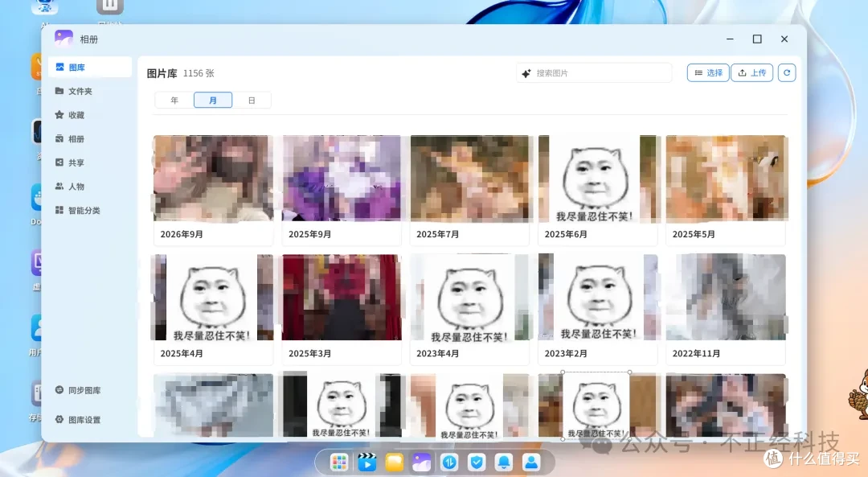Image resolution: width=868 pixels, height=477 pixels.
Task: Open the 2025年6月 photo group
Action: tap(598, 190)
